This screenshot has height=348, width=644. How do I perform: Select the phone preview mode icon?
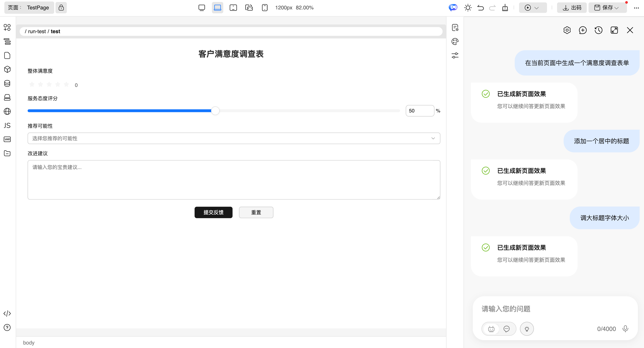(265, 7)
